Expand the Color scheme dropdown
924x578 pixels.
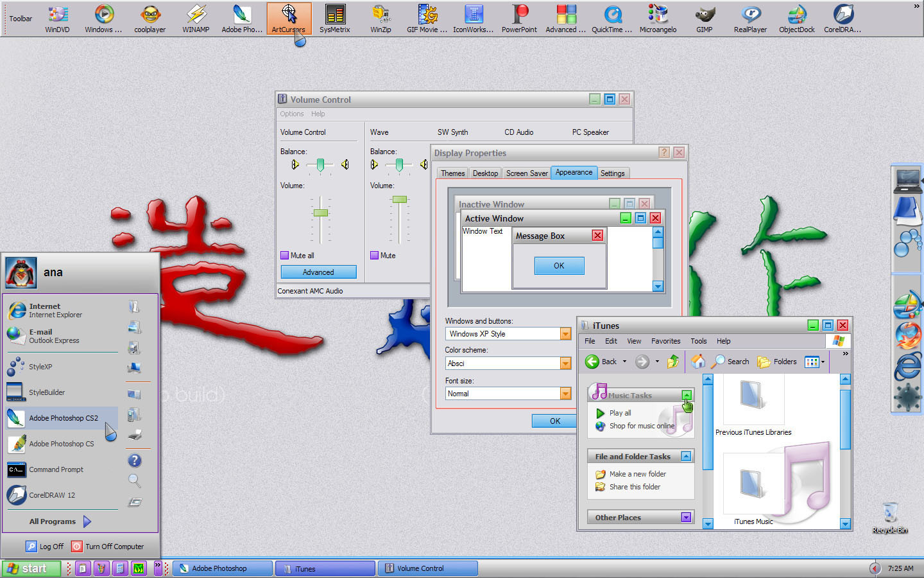(x=565, y=363)
